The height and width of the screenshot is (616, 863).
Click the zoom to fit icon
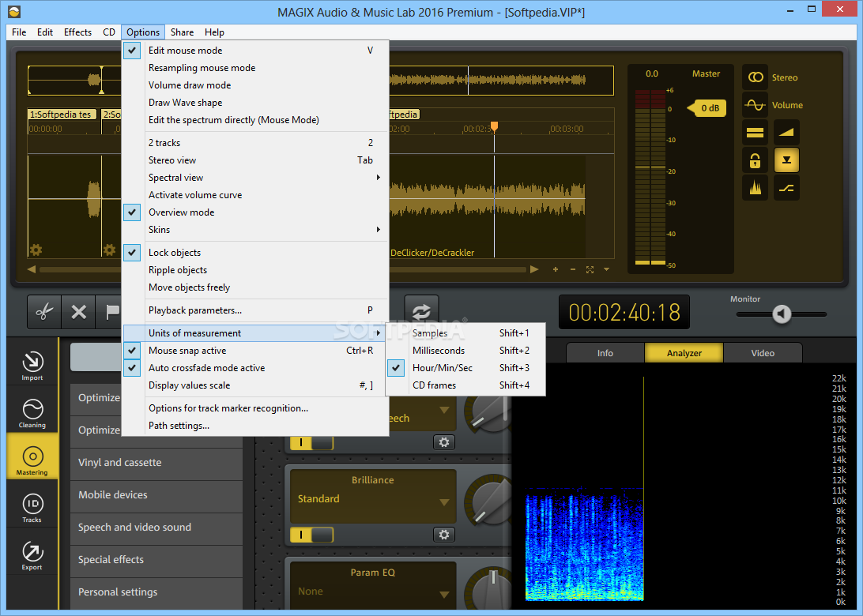590,269
